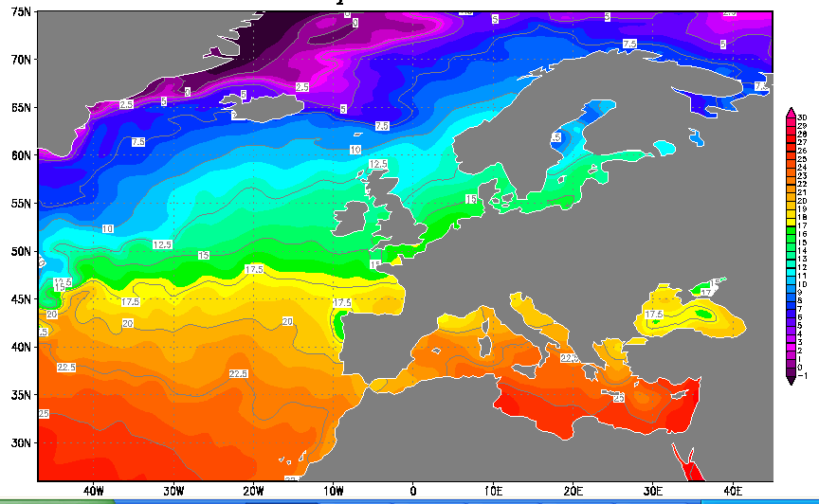
Task: Select the green legend swatch beside 15
Action: point(791,243)
